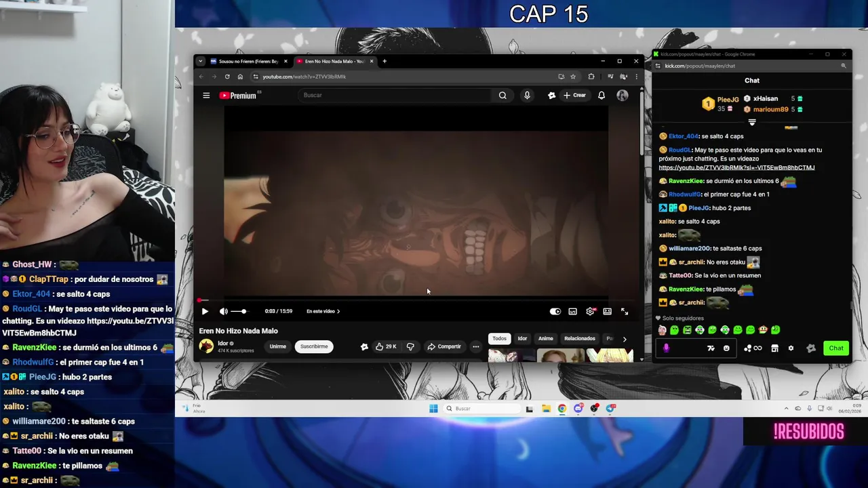868x488 pixels.
Task: Open a new Chrome tab
Action: click(x=384, y=61)
